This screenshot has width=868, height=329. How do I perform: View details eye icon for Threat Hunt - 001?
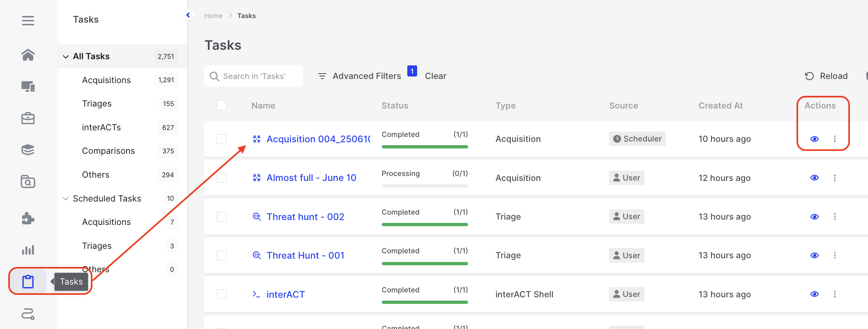pos(814,255)
